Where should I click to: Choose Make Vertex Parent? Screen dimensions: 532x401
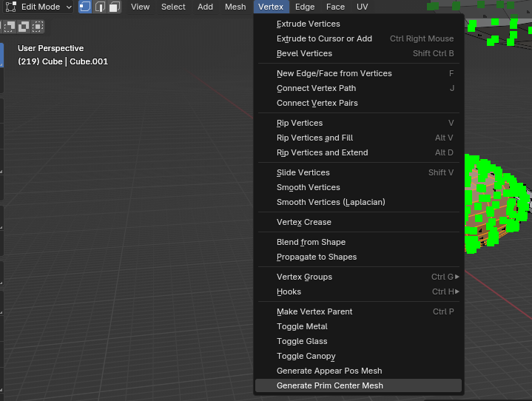[x=358, y=311]
